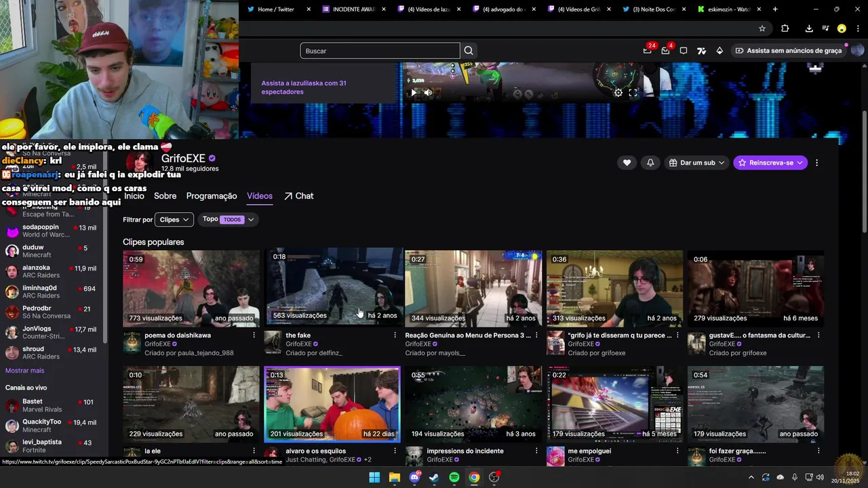This screenshot has width=868, height=488.
Task: Open options menu for clip 'me empolguei'
Action: coord(677,451)
